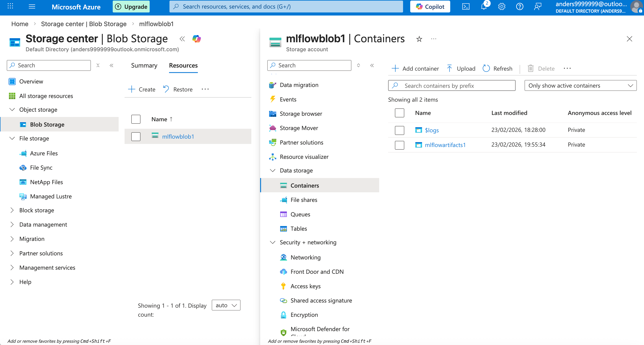Expand the Block storage section
Viewport: 644px width, 345px height.
[12, 210]
